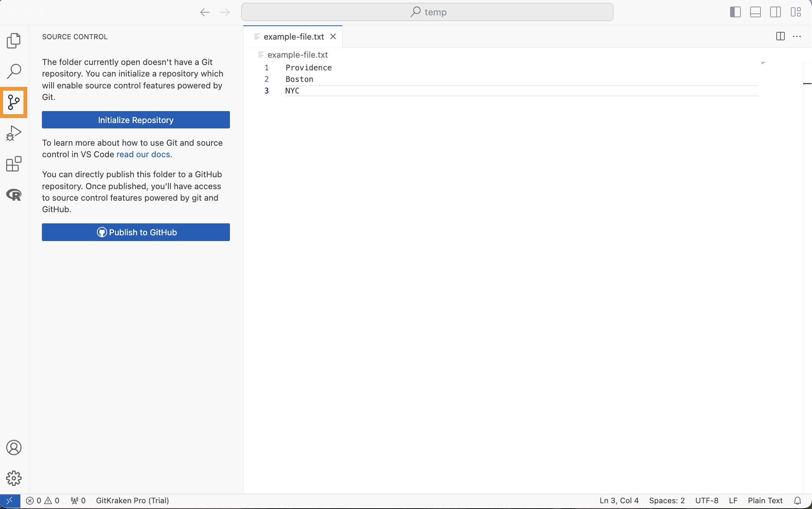Click example-file.txt breadcrumb item
Viewport: 812px width, 509px height.
point(297,55)
